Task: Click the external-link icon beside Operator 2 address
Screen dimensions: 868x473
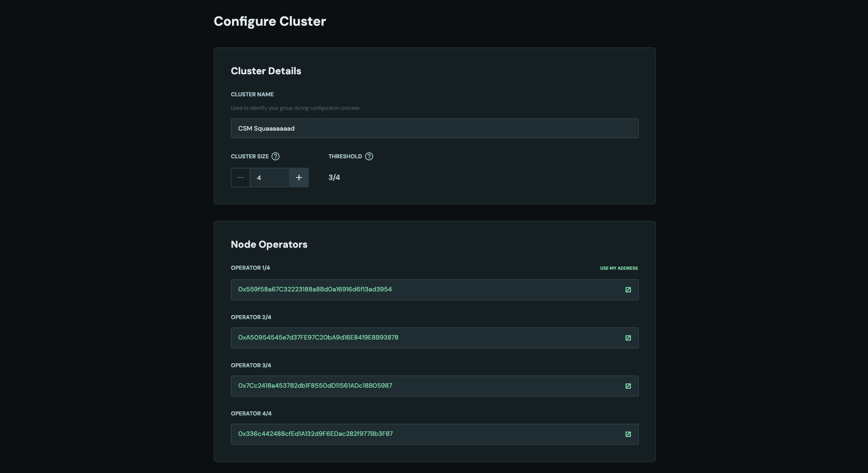Action: pyautogui.click(x=628, y=338)
